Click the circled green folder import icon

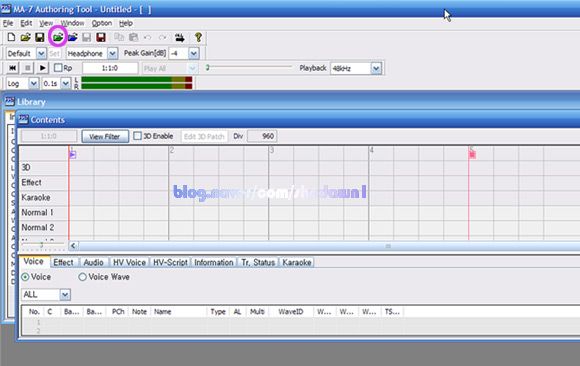(58, 37)
